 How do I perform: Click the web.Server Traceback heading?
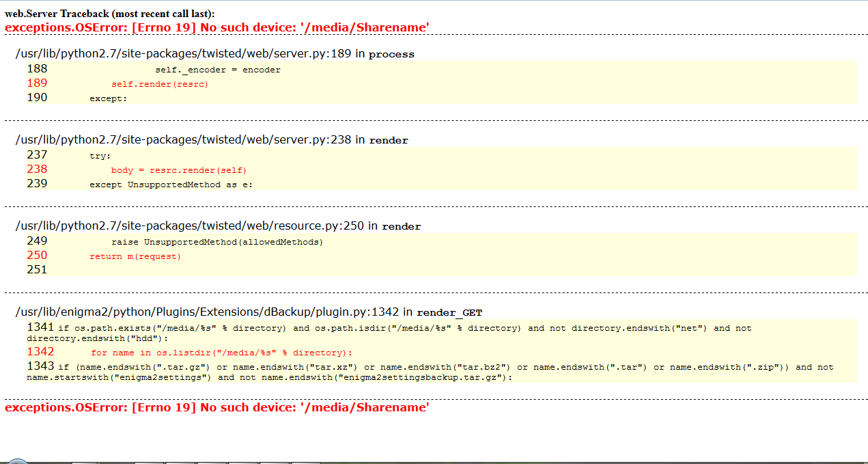[109, 14]
